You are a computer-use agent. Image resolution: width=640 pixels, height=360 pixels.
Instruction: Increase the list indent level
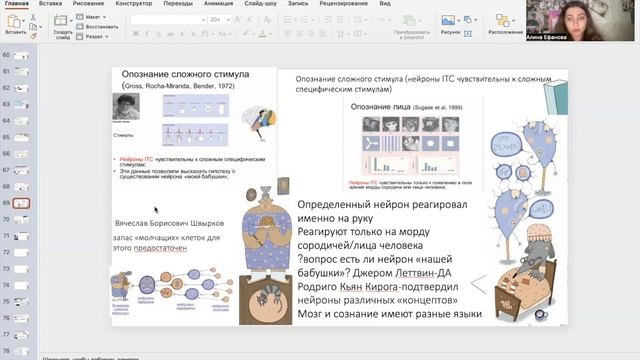click(340, 20)
